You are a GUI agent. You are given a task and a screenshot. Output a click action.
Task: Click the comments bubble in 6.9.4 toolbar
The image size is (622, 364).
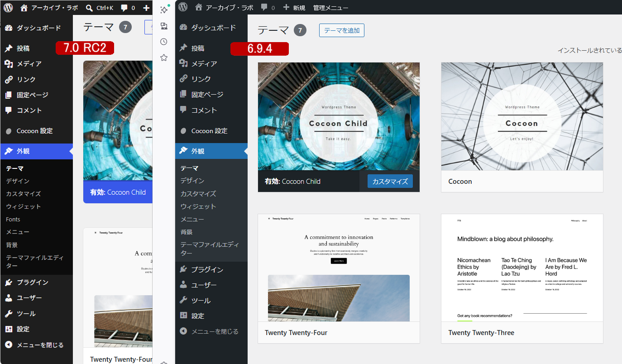click(264, 8)
